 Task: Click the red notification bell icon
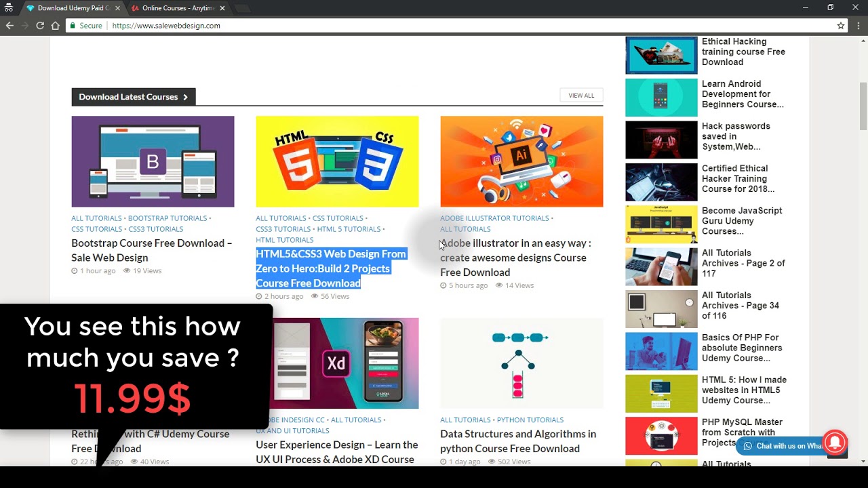tap(835, 443)
